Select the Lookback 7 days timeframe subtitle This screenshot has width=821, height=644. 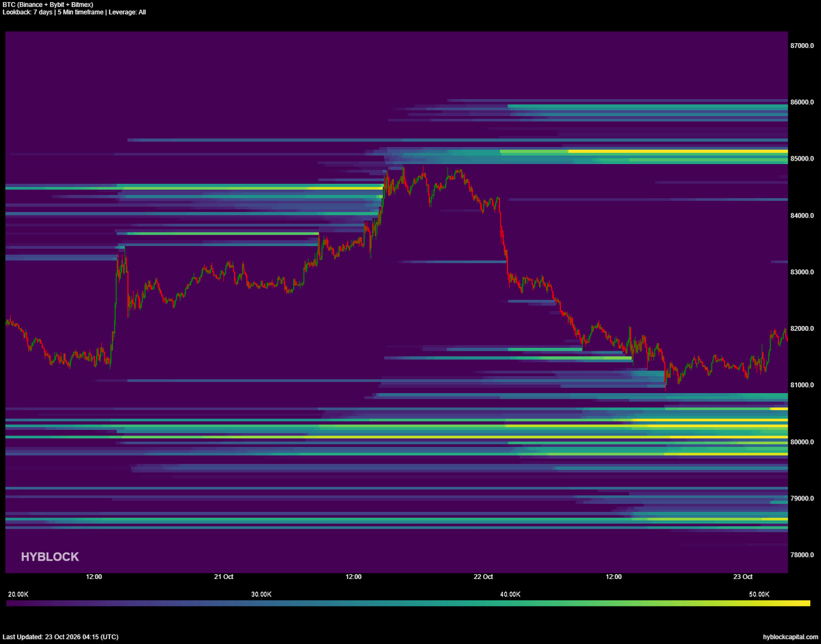click(74, 12)
